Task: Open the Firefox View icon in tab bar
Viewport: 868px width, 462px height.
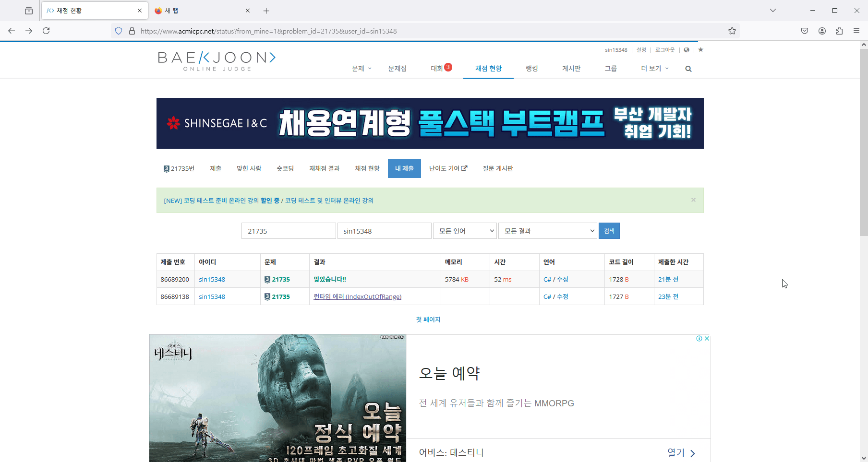Action: tap(29, 11)
